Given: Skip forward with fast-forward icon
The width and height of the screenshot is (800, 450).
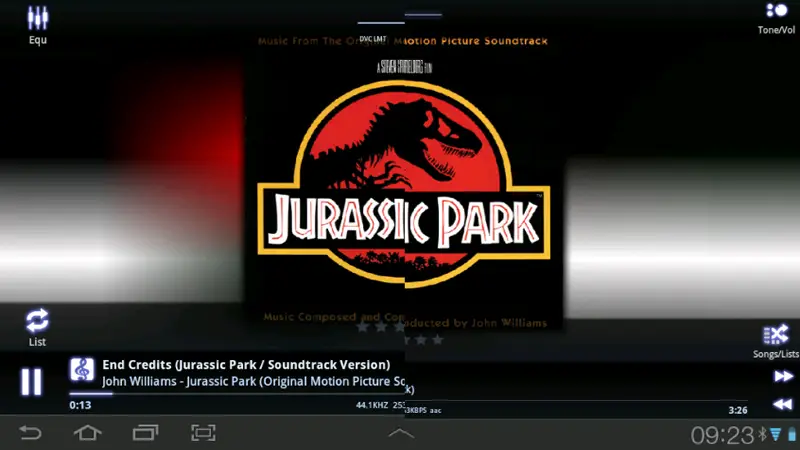Looking at the screenshot, I should [x=783, y=377].
